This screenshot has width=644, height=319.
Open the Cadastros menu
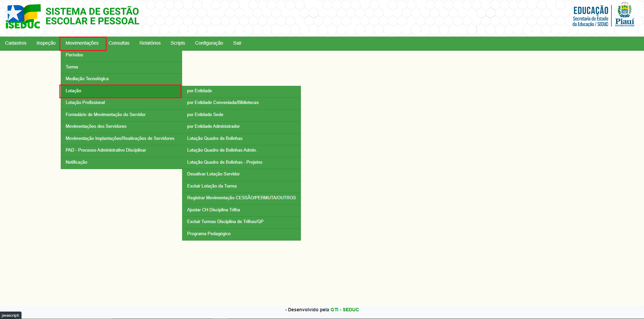click(16, 43)
